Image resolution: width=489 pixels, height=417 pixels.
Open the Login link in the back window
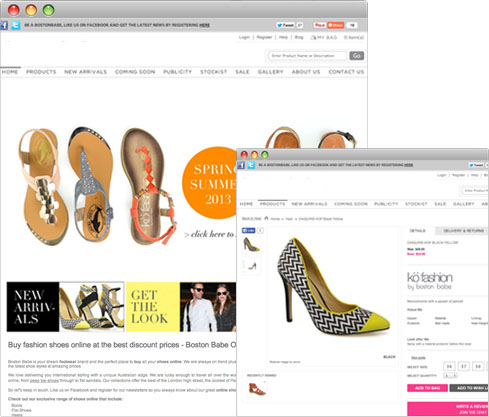(x=244, y=37)
